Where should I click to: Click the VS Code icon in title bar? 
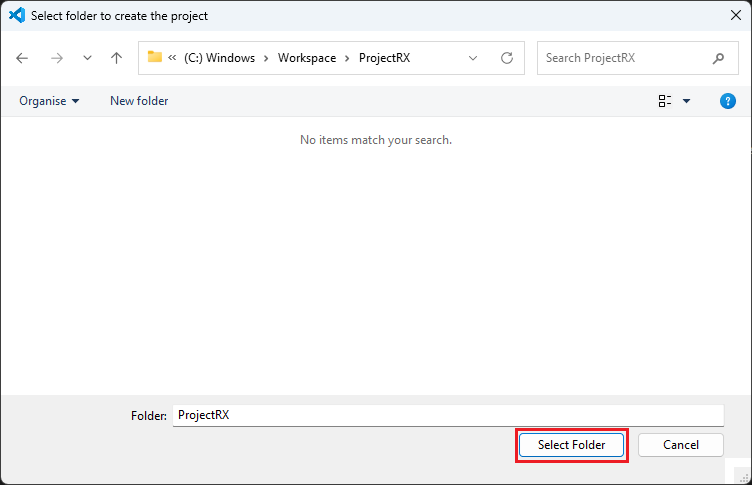pyautogui.click(x=17, y=15)
